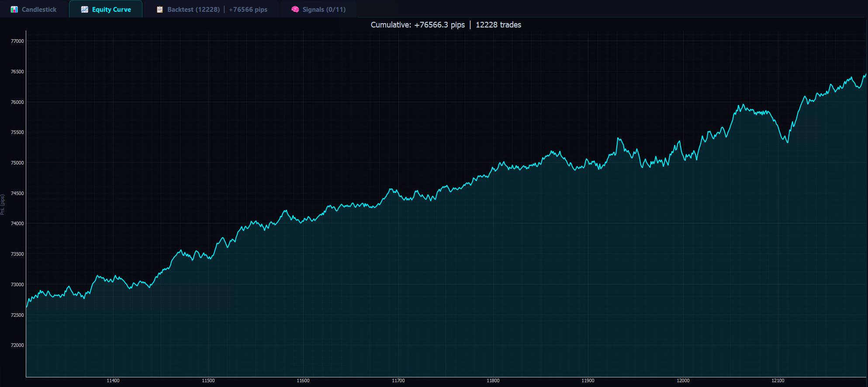Click the Cumulative +76566.3 pips title
Image resolution: width=868 pixels, height=387 pixels.
(x=418, y=25)
